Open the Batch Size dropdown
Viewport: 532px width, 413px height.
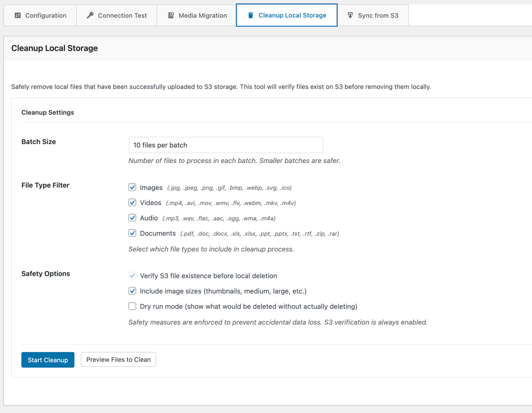click(x=226, y=145)
